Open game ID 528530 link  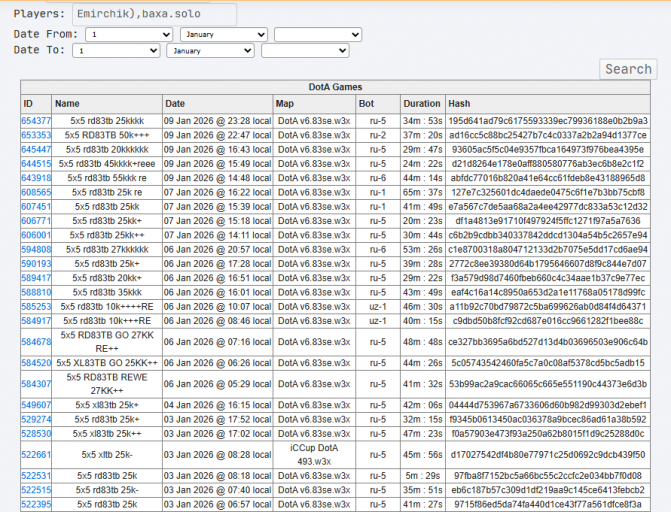(x=36, y=434)
